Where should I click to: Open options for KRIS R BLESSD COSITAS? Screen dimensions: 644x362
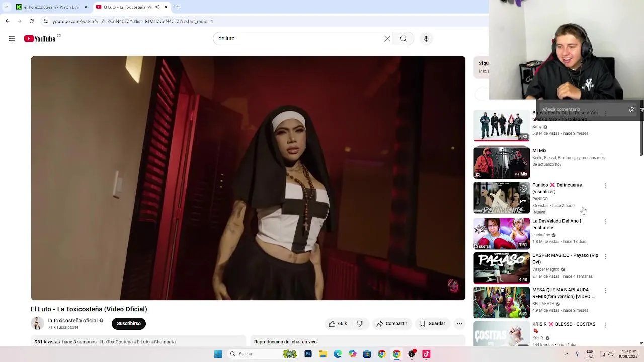pos(606,325)
